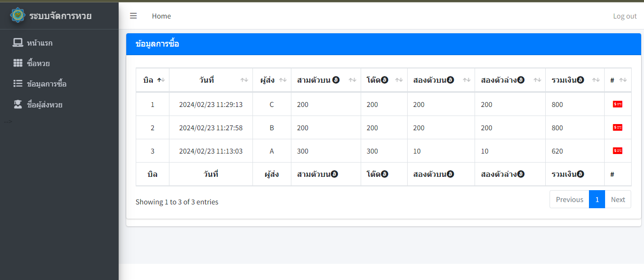Screen dimensions: 644x280
Task: Click red receipt icon for bill 3
Action: 617,151
